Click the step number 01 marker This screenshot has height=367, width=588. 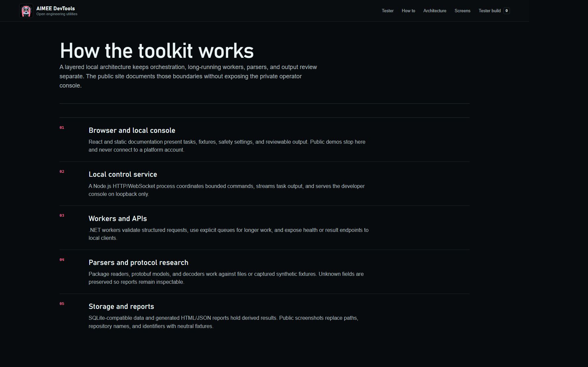coord(62,128)
